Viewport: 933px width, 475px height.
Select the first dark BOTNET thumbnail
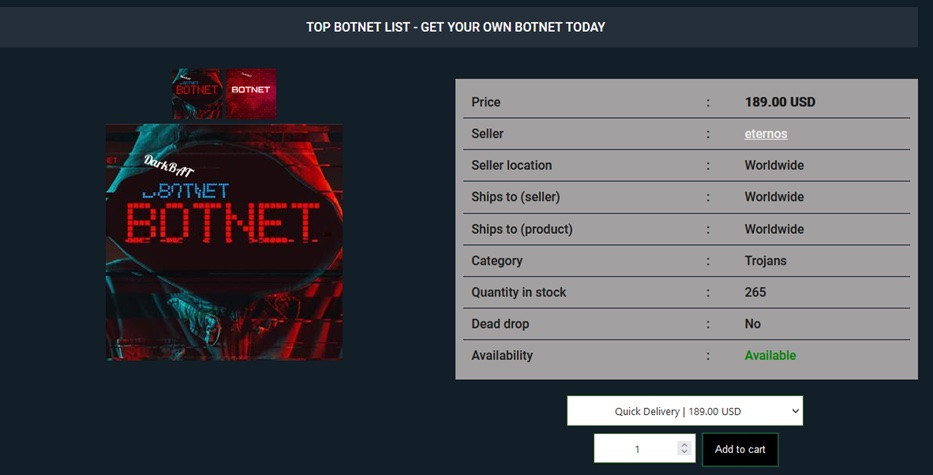pyautogui.click(x=197, y=93)
